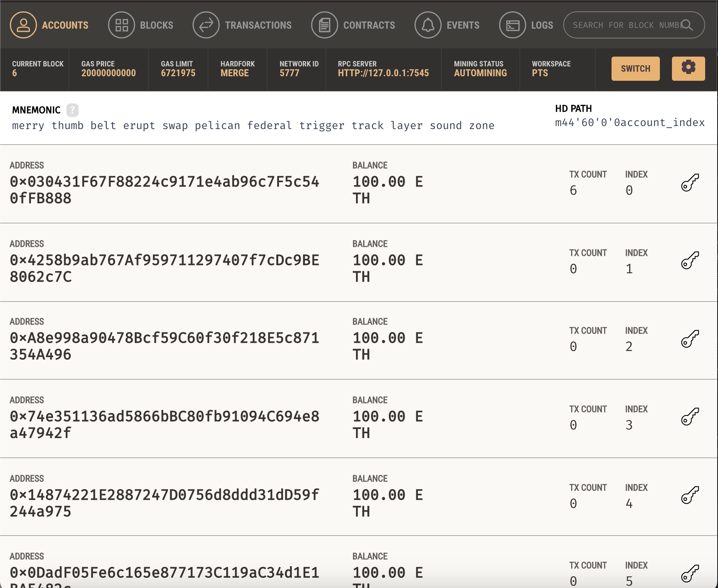
Task: Click the mnemonic help question mark
Action: (72, 110)
